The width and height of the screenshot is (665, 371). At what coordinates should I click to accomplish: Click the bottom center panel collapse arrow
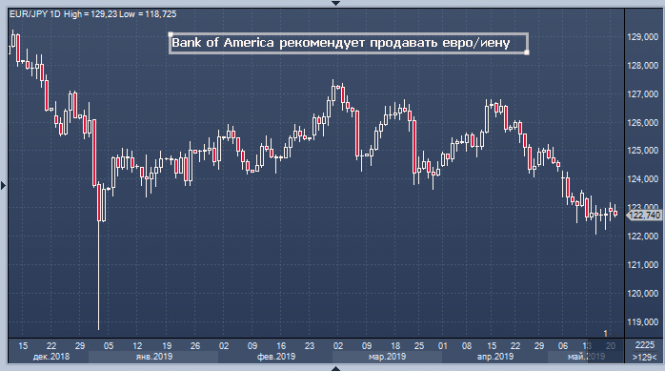335,368
